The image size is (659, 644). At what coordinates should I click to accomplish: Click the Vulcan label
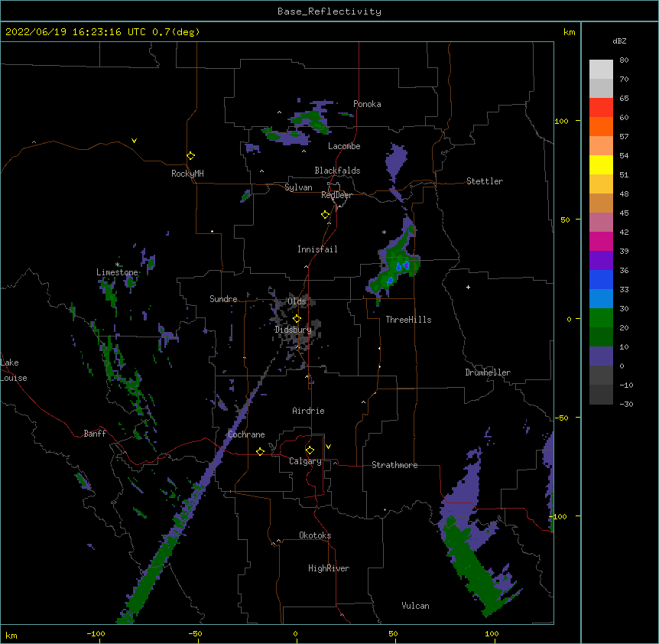pyautogui.click(x=415, y=606)
